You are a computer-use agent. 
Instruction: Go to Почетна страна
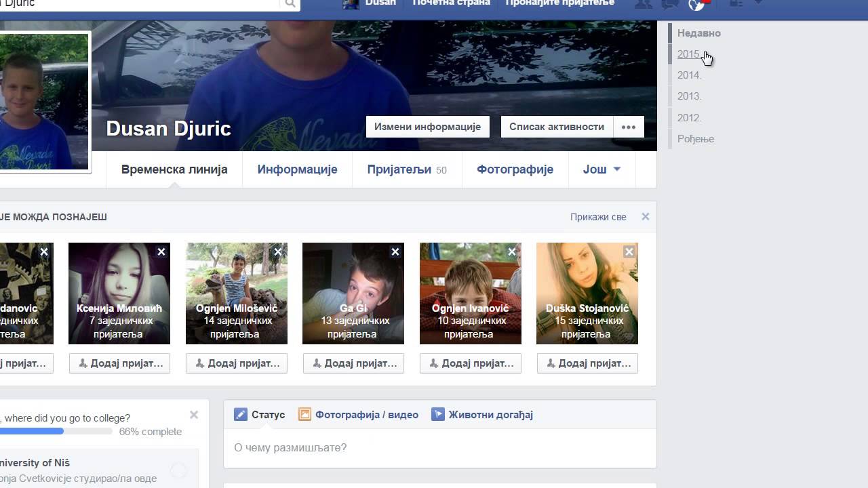(x=451, y=3)
